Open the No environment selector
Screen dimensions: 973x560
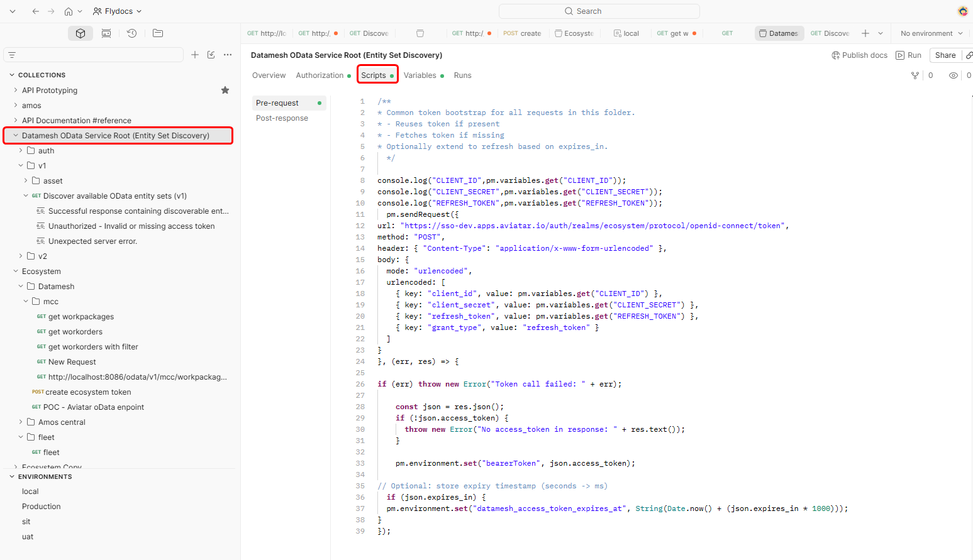coord(931,33)
